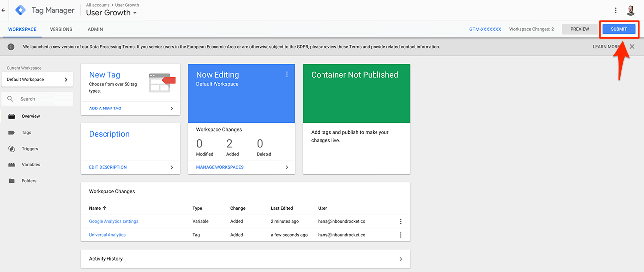Click the Preview button
The image size is (644, 272).
pyautogui.click(x=579, y=29)
